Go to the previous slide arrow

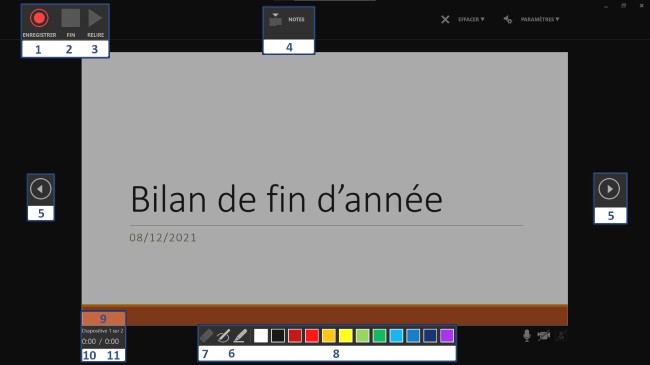41,189
